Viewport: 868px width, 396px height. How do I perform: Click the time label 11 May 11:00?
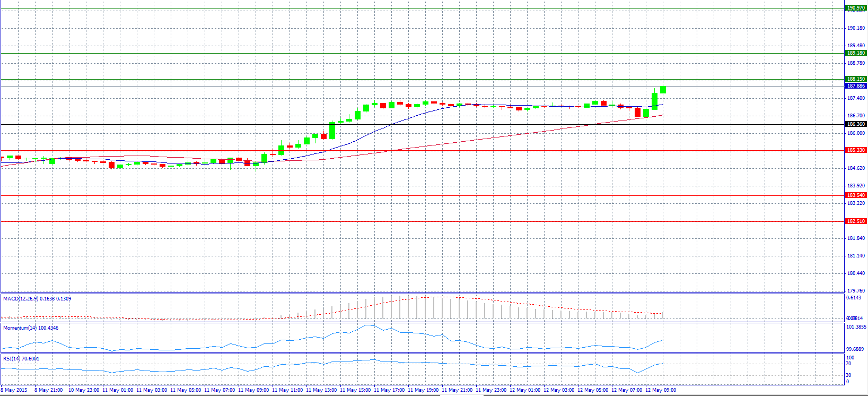[x=286, y=390]
